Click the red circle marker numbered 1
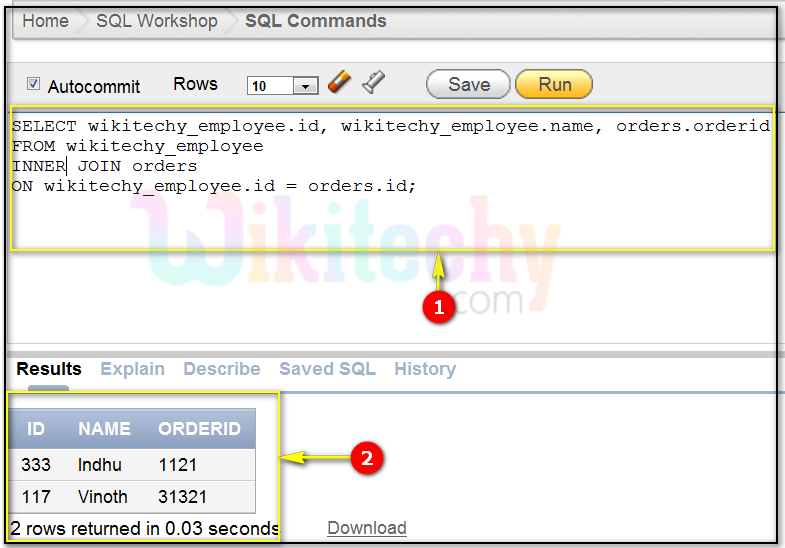785x548 pixels. [438, 308]
